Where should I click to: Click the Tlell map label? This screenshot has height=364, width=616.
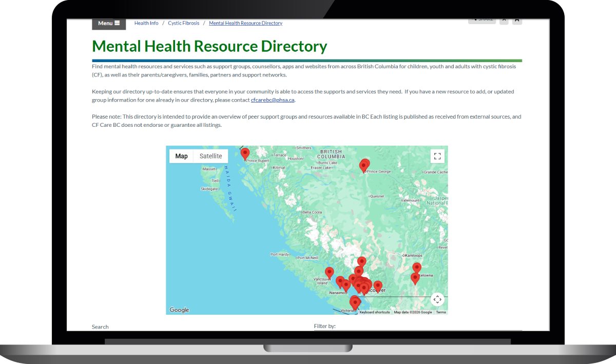pyautogui.click(x=215, y=181)
